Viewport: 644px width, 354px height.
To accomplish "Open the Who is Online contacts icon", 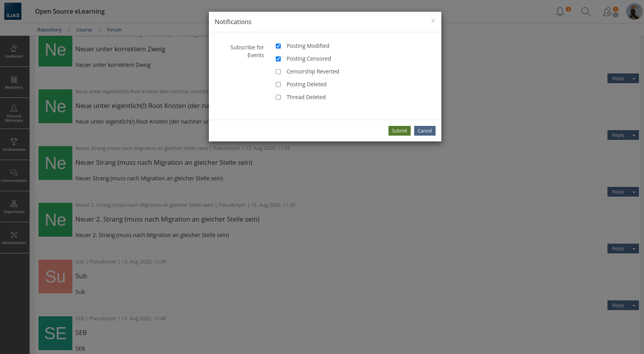I will [x=607, y=12].
